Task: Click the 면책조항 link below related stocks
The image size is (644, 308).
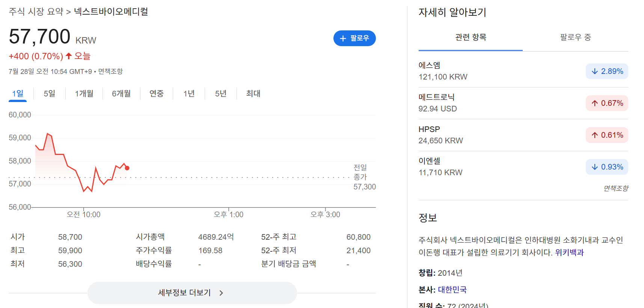Action: (616, 188)
